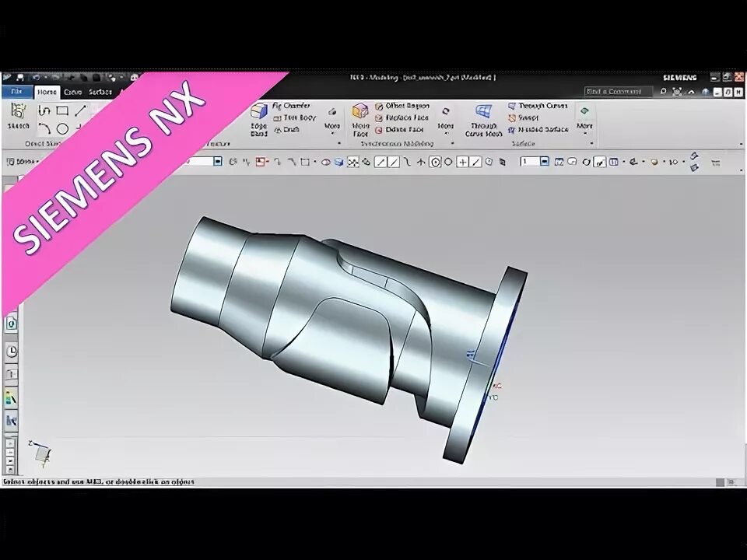Launch the Chamfer command
The width and height of the screenshot is (747, 560).
tap(291, 106)
